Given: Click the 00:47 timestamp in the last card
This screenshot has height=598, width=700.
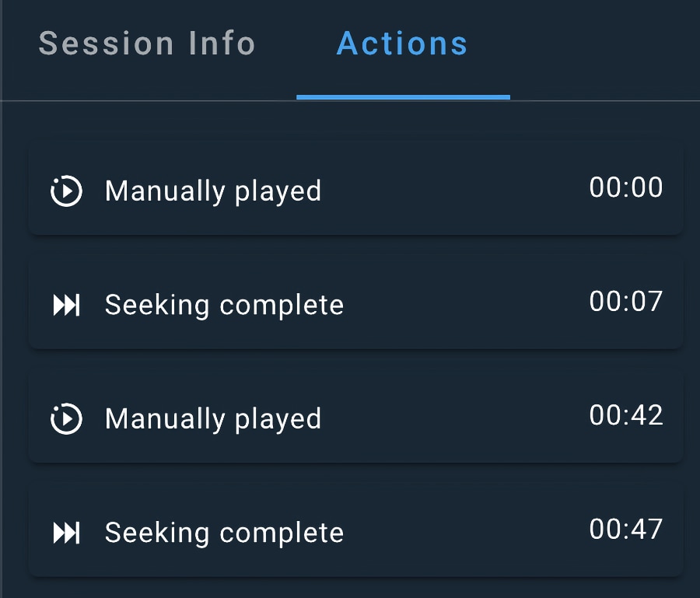Looking at the screenshot, I should click(627, 530).
